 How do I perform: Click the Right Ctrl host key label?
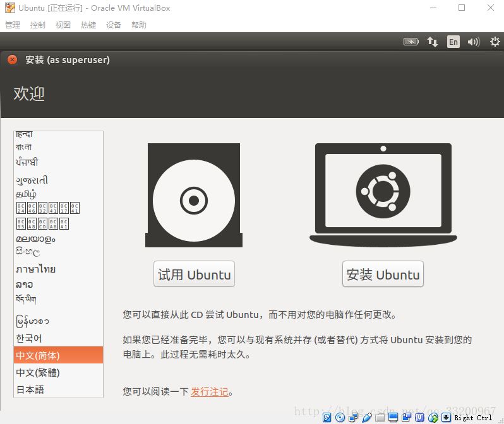(473, 418)
